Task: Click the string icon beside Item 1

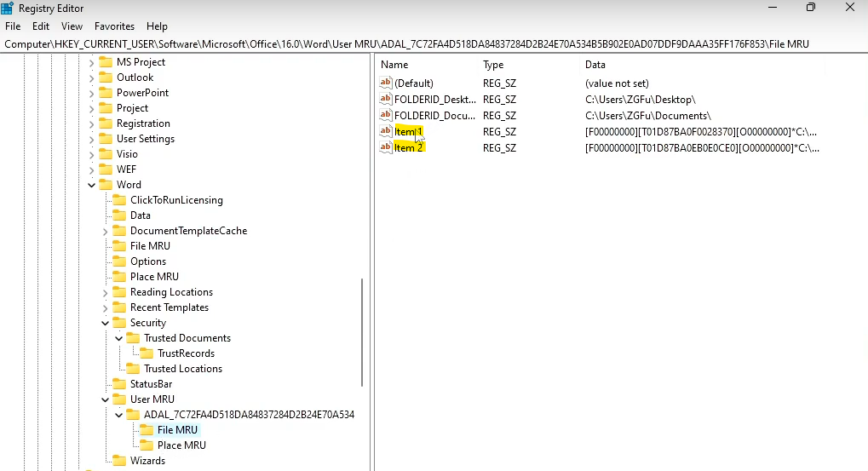Action: 386,131
